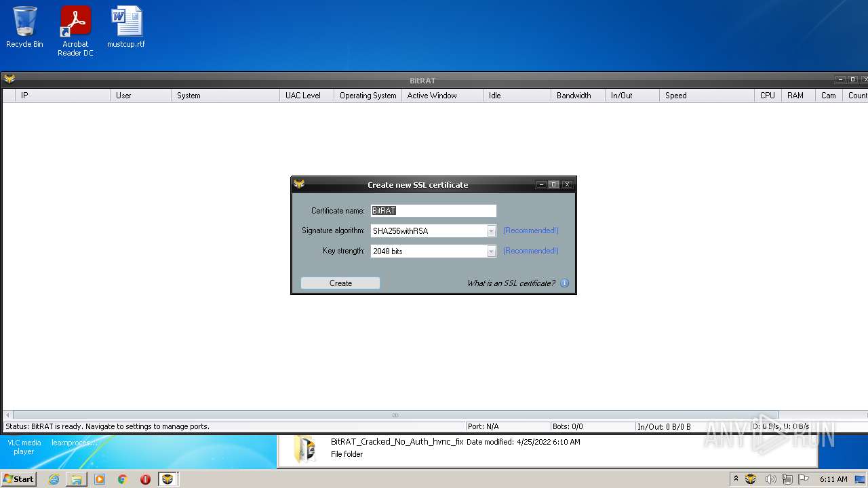Click the BitRAT logo in the SSL certificate dialog

[299, 184]
